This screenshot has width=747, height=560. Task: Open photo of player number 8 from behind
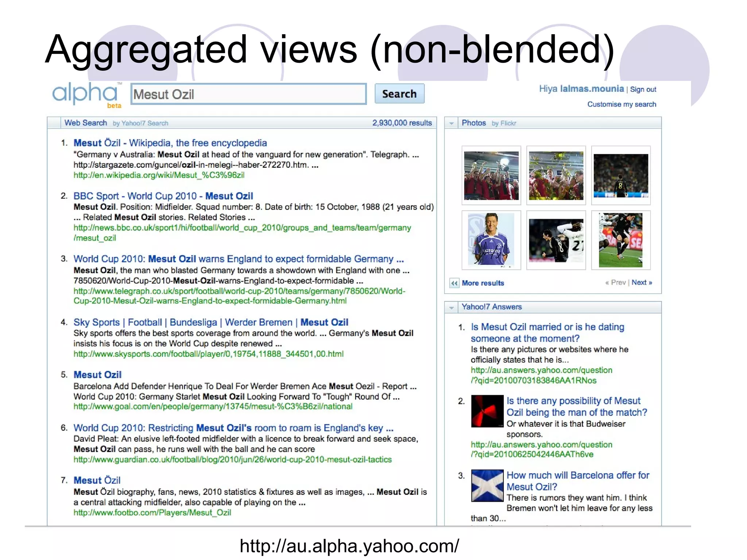pyautogui.click(x=621, y=175)
